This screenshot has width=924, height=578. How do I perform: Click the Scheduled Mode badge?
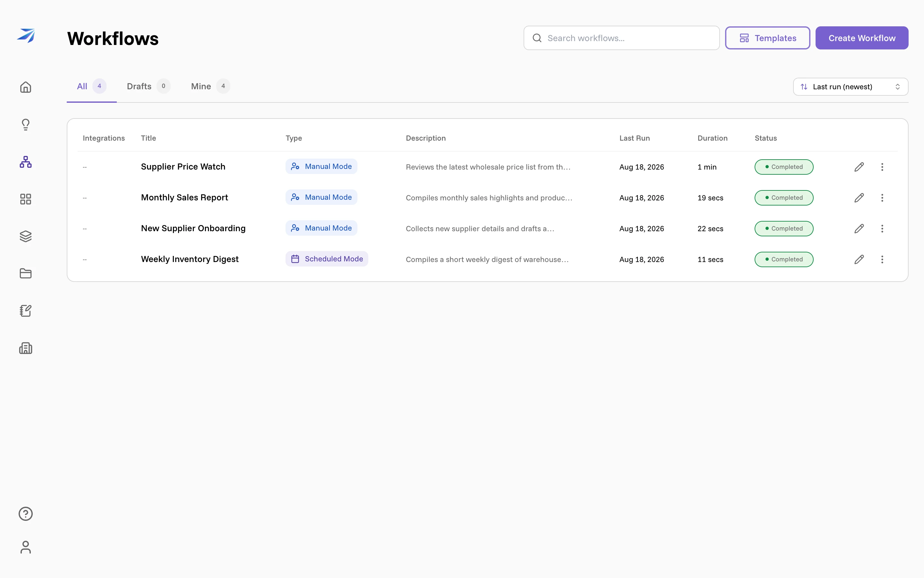tap(327, 259)
